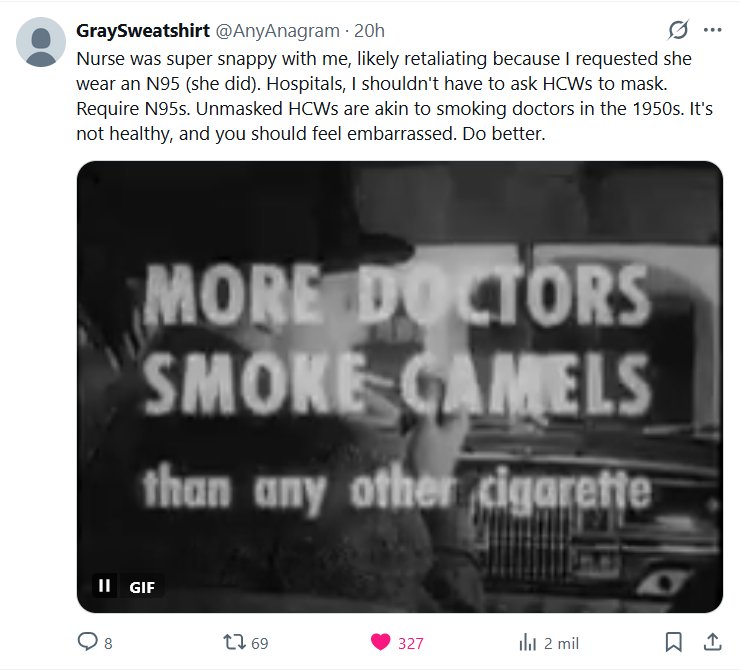Click the repost count 69
The height and width of the screenshot is (672, 740).
260,643
